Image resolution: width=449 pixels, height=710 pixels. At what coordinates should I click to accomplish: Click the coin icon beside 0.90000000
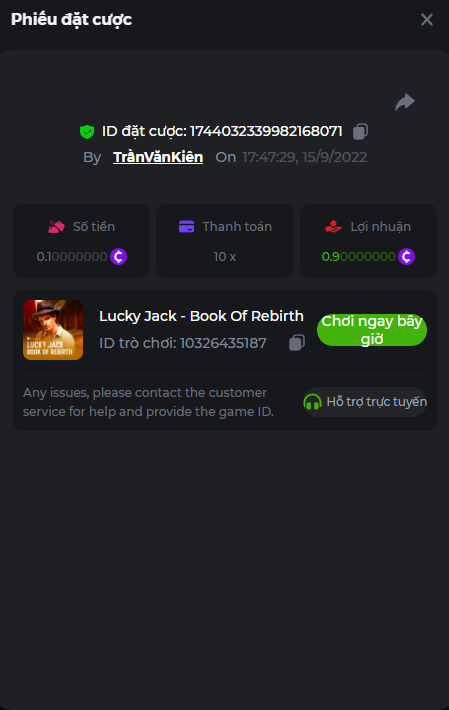[406, 257]
